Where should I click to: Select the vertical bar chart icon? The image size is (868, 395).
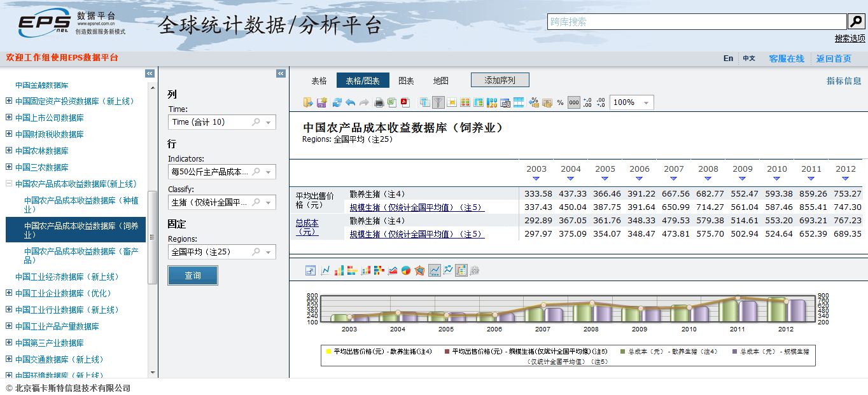[339, 270]
